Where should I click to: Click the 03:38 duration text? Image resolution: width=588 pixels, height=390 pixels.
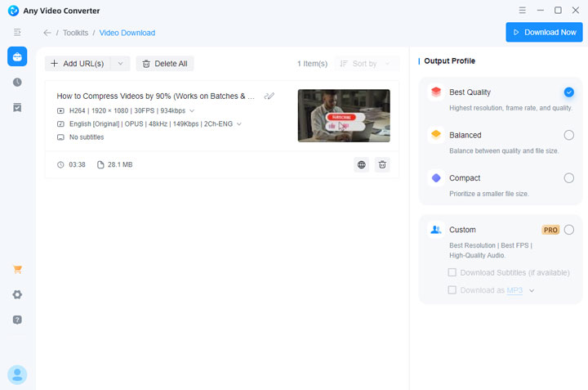77,164
